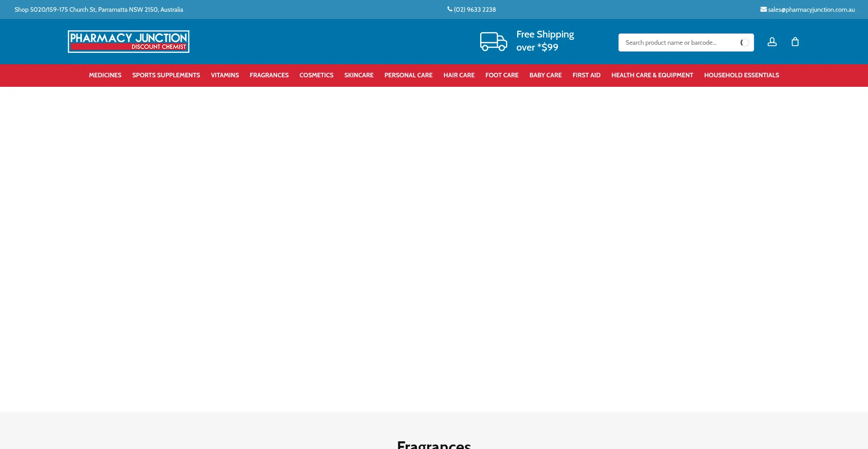This screenshot has height=449, width=868.
Task: Open the user account icon
Action: click(772, 42)
